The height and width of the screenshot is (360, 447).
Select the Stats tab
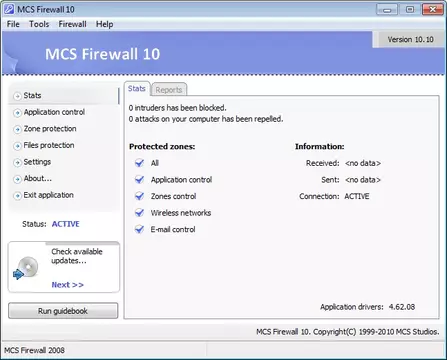pyautogui.click(x=137, y=89)
